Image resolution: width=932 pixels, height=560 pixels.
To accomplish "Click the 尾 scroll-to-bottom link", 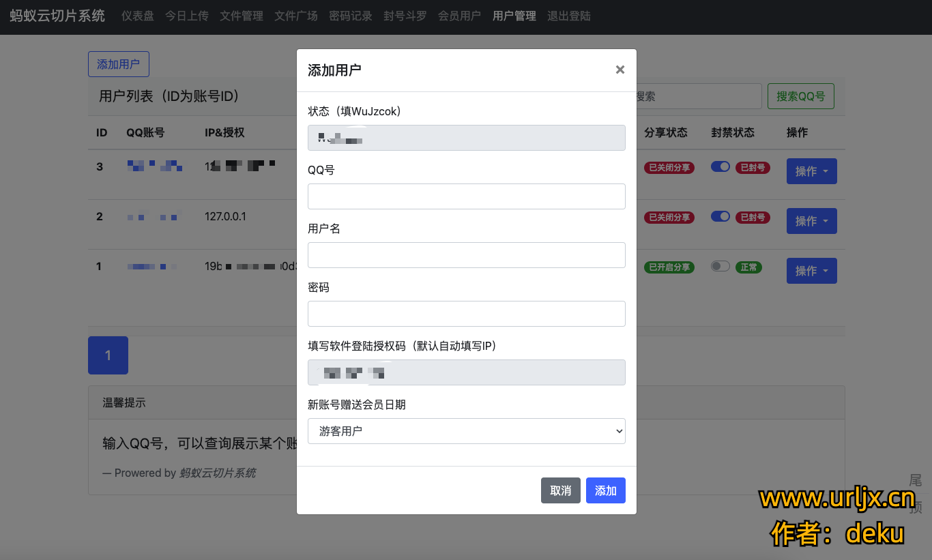I will pyautogui.click(x=916, y=480).
